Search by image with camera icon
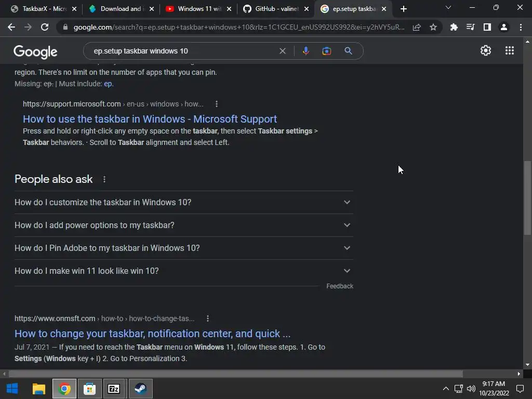 pos(326,51)
